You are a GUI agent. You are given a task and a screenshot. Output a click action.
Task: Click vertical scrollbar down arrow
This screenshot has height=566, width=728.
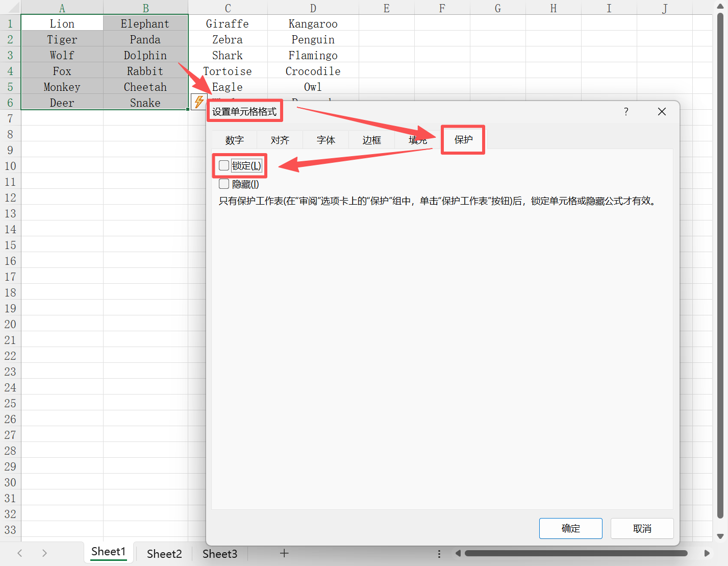[720, 536]
